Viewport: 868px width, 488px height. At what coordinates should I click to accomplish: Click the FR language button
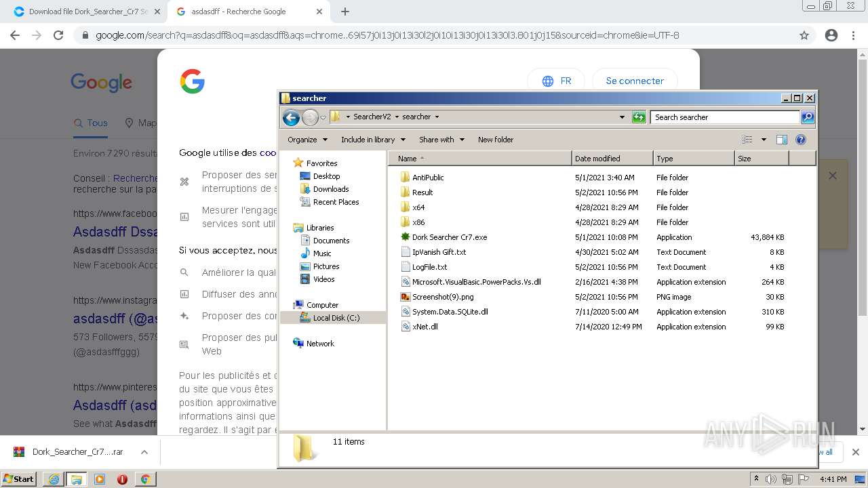(x=557, y=81)
